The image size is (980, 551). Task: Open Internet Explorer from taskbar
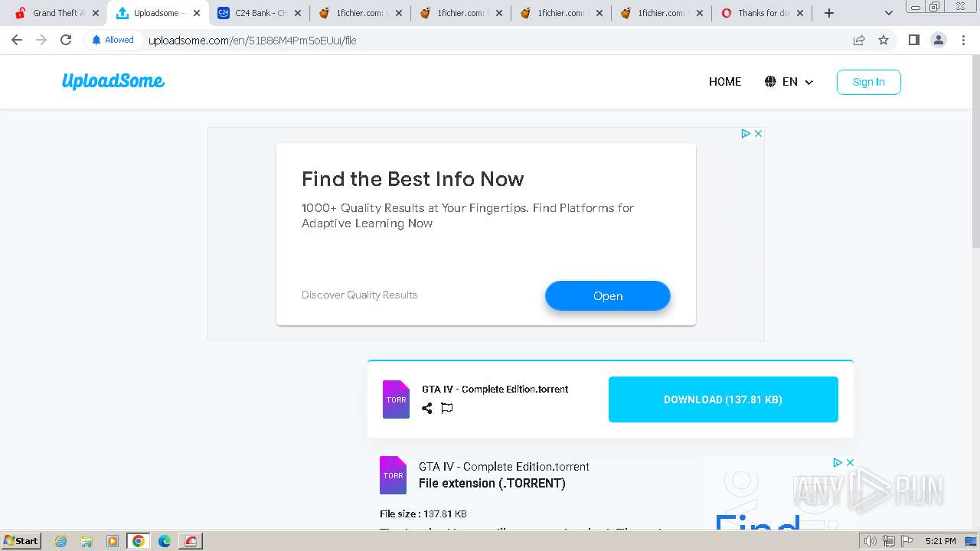coord(61,541)
